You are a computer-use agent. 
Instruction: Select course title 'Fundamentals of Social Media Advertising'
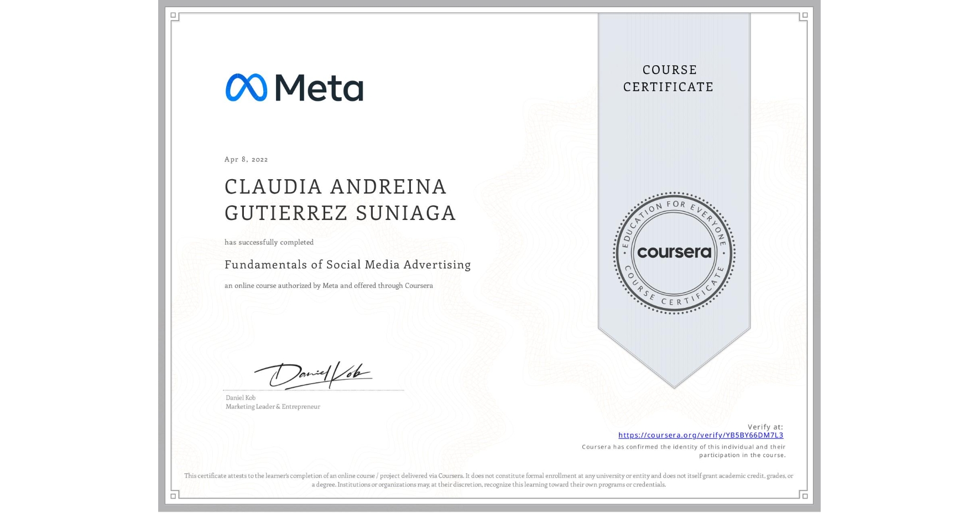tap(348, 265)
